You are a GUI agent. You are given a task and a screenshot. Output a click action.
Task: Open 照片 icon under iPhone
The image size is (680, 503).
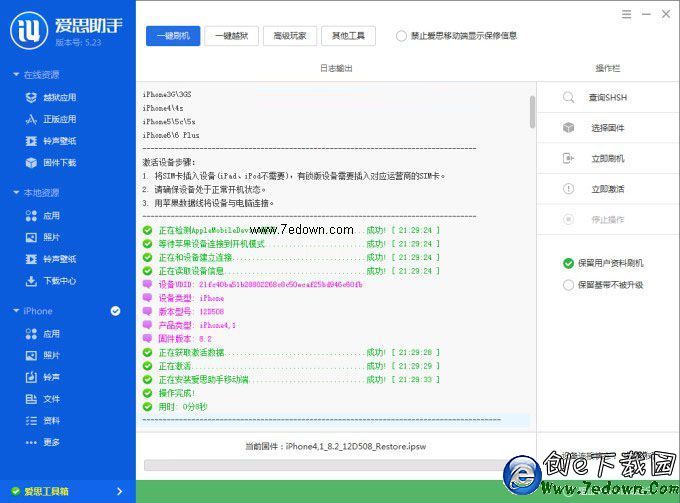31,355
